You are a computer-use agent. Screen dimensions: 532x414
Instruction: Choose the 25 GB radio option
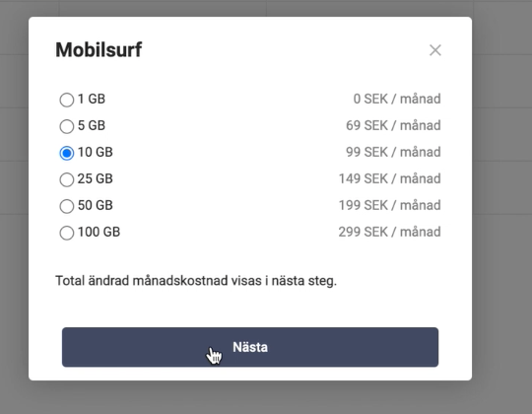[x=67, y=179]
